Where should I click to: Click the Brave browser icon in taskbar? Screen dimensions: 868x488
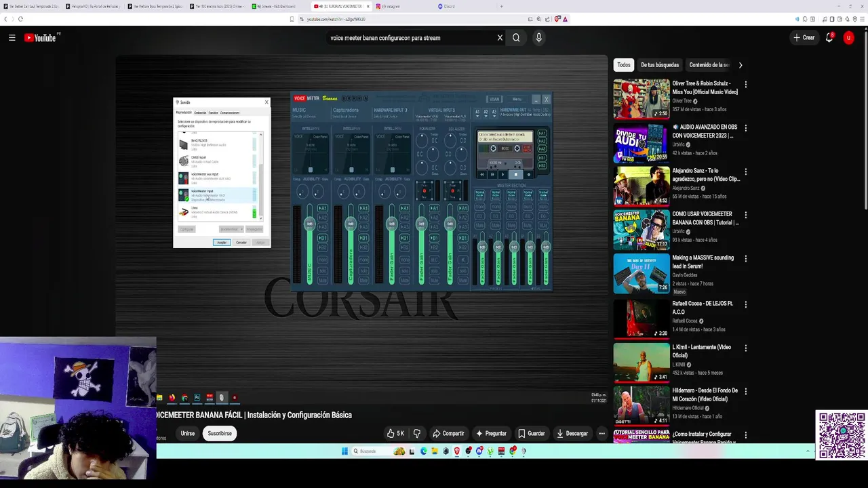click(x=457, y=451)
